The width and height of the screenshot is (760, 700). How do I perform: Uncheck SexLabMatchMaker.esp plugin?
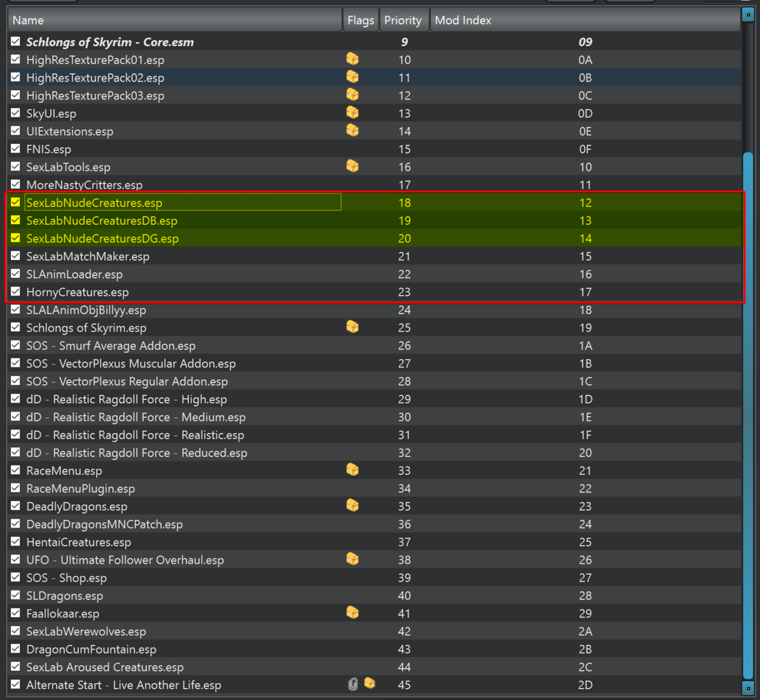pyautogui.click(x=16, y=255)
